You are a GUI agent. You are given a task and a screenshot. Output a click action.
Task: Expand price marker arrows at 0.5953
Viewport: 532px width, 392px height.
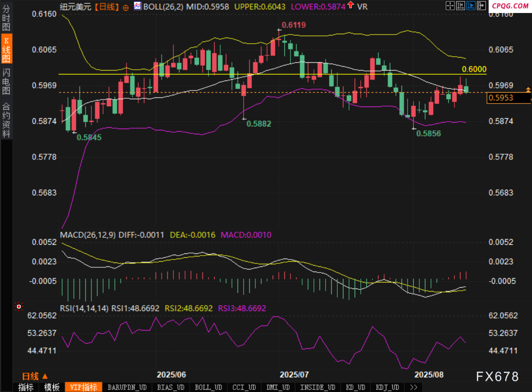coord(528,90)
